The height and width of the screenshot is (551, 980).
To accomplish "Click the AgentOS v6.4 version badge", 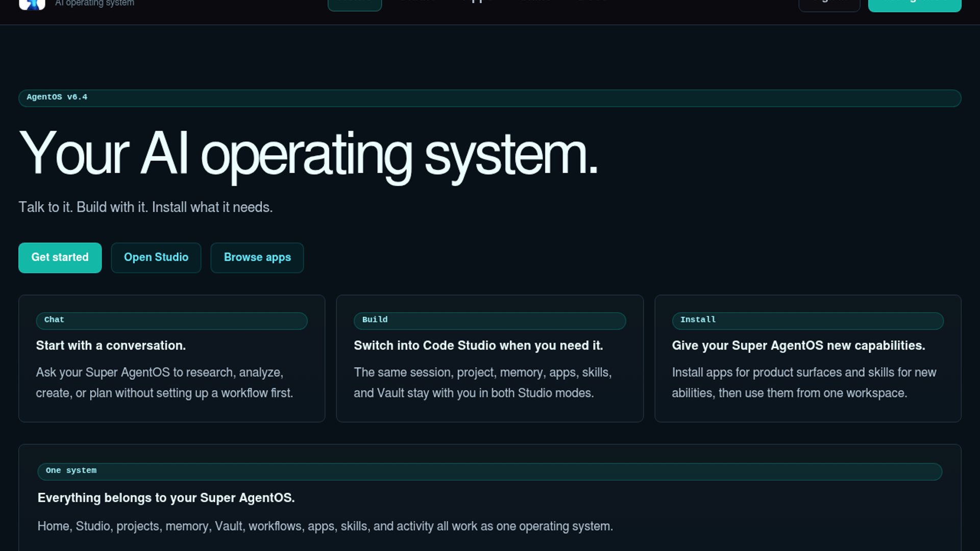I will coord(489,98).
